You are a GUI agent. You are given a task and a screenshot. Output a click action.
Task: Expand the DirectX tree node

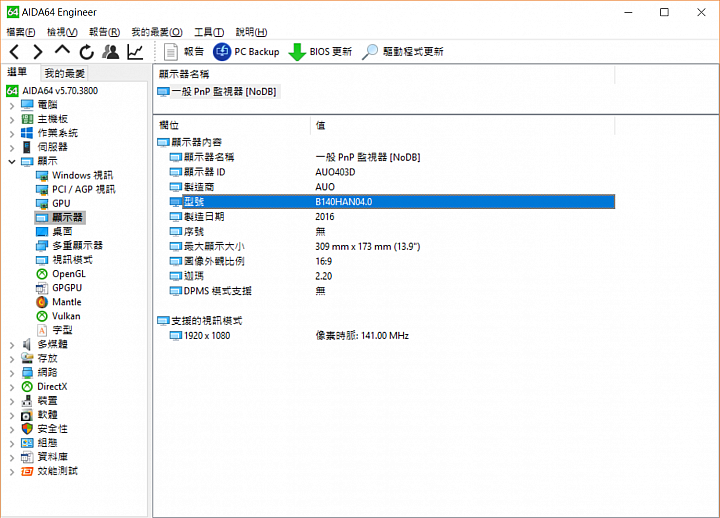(12, 387)
